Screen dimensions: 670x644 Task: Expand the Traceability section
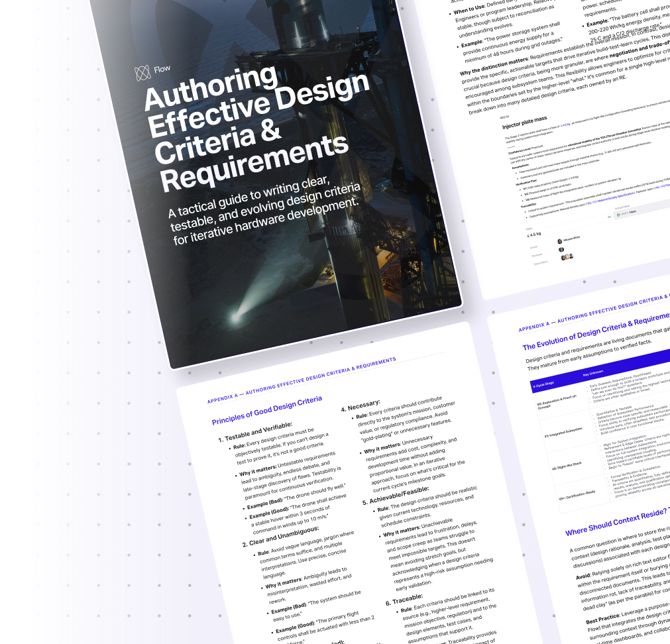point(529,203)
